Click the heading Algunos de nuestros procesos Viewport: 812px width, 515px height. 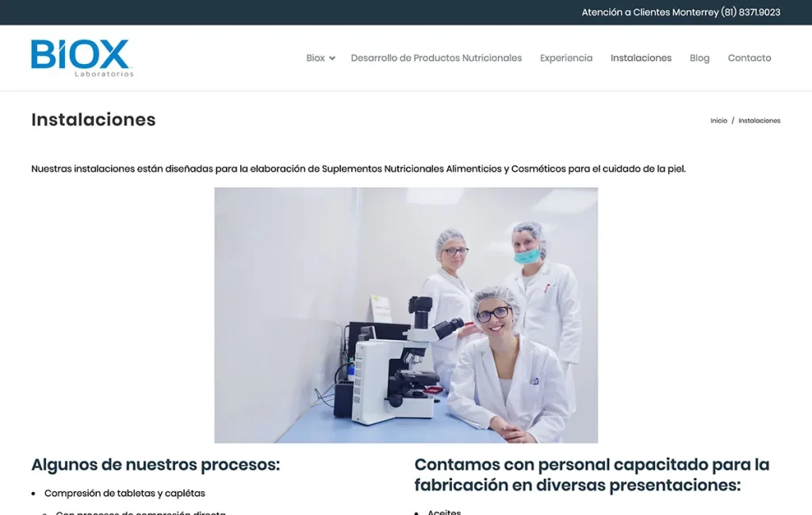coord(155,464)
